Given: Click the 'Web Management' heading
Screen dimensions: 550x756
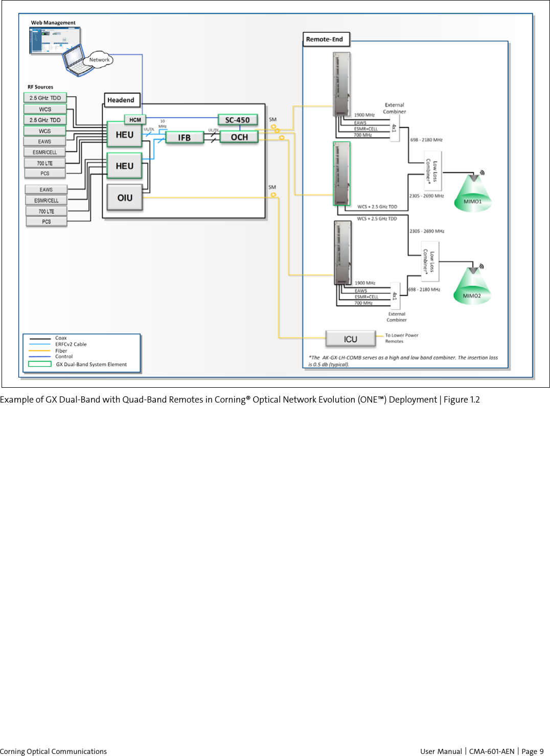Looking at the screenshot, I should [53, 23].
